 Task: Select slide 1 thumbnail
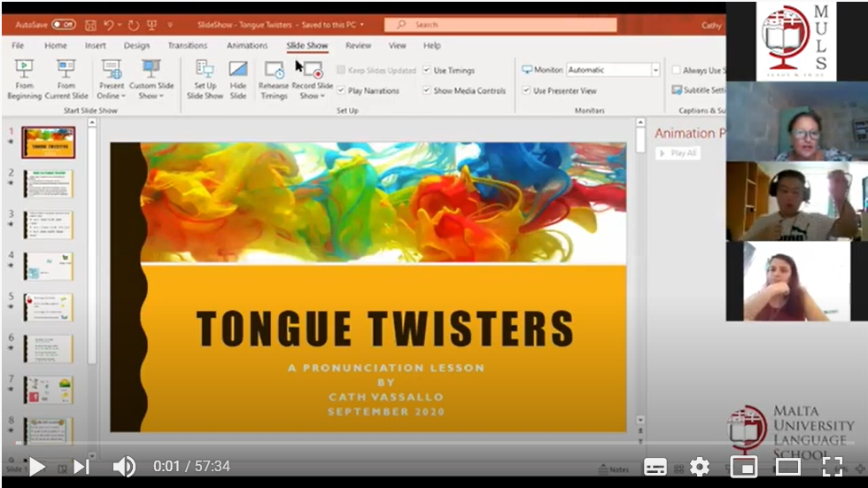point(49,143)
